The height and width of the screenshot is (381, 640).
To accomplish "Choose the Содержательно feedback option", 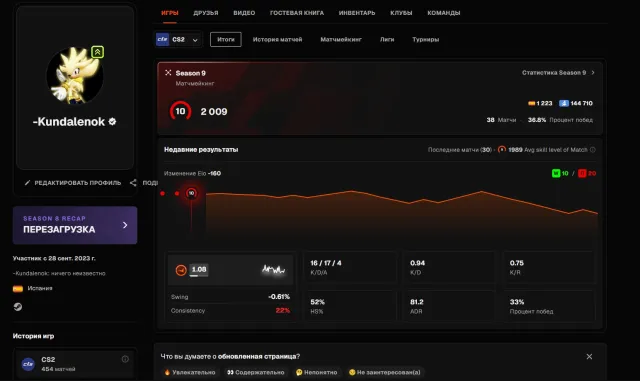I will tap(256, 372).
